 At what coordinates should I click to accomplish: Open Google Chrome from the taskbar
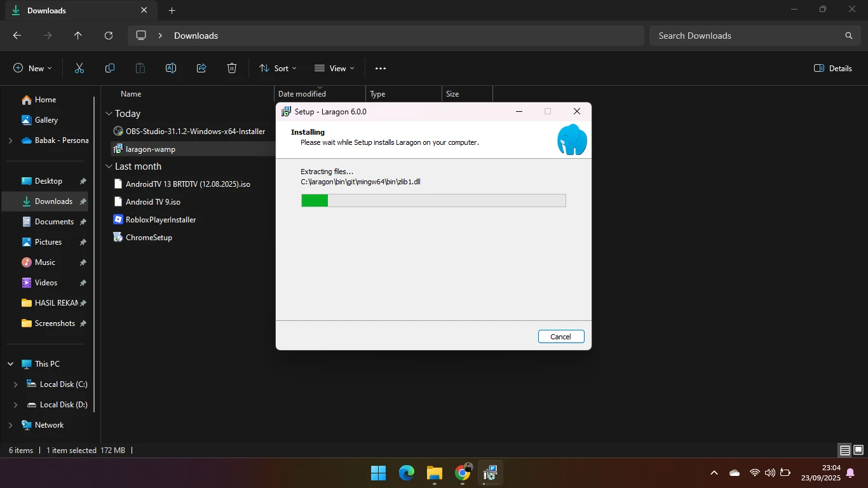click(463, 473)
